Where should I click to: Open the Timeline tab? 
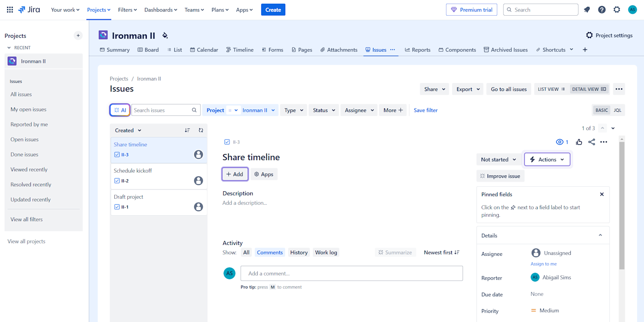[x=240, y=50]
